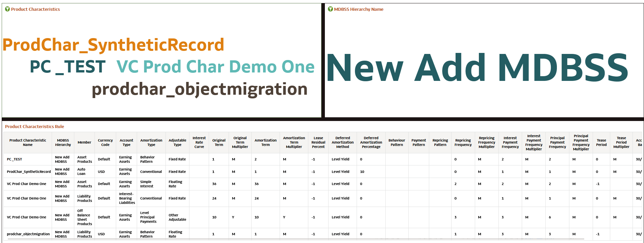Click the Repricing Frequency column header
Viewport: 644px width, 243px height.
click(x=463, y=143)
